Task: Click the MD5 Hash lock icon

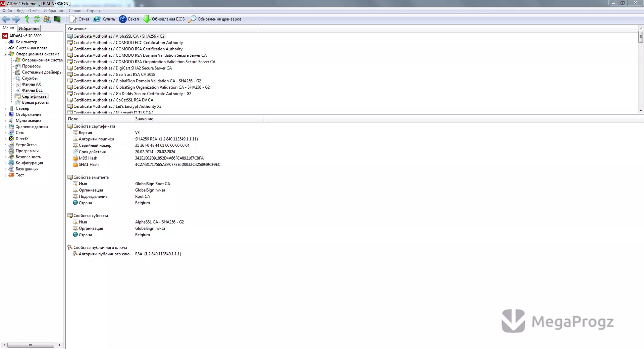Action: [x=75, y=158]
